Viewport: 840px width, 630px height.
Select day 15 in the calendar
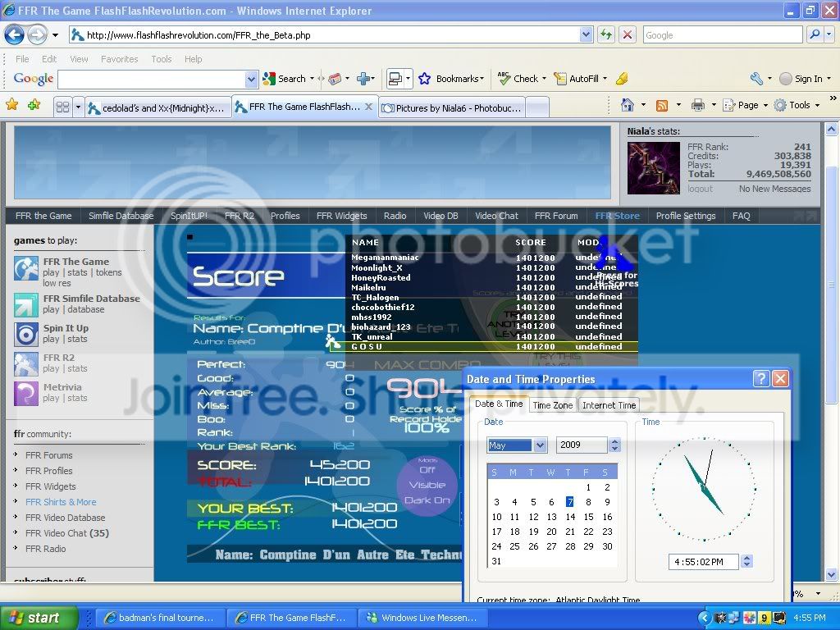click(x=588, y=517)
